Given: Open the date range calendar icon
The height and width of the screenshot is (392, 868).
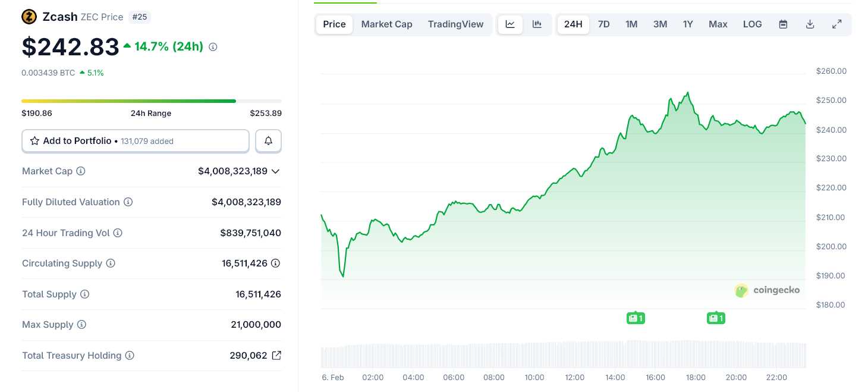Looking at the screenshot, I should [x=783, y=24].
